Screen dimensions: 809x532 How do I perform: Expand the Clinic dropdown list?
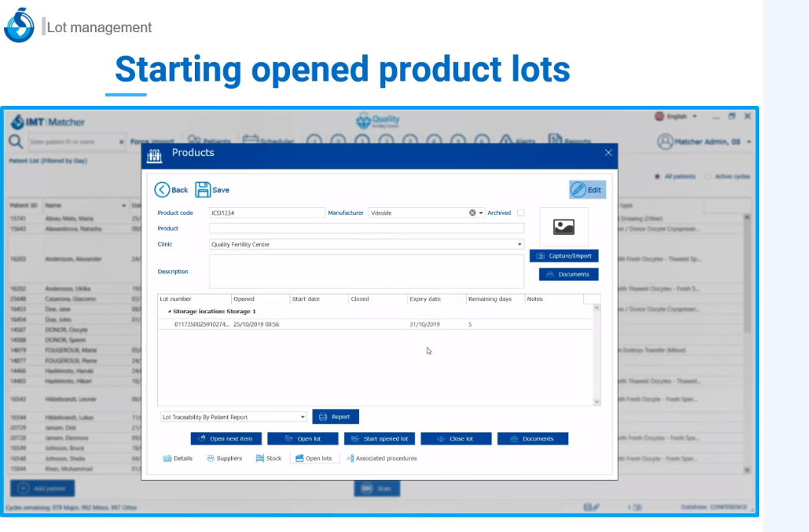520,245
